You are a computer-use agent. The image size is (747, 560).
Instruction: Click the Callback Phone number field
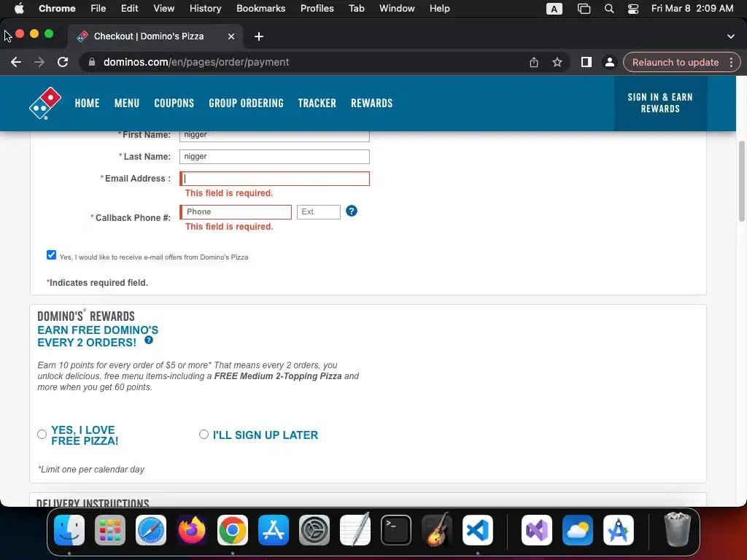click(x=236, y=212)
